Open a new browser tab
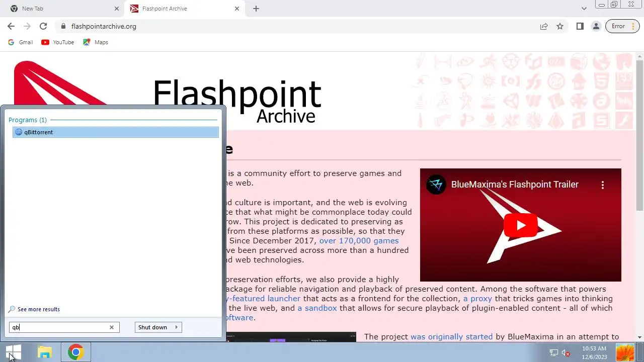 256,9
